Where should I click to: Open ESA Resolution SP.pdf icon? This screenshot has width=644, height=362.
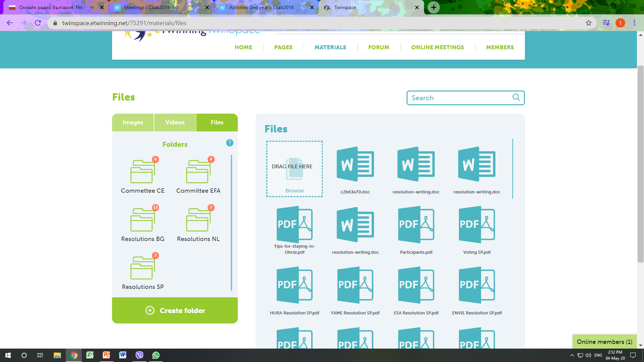tap(416, 285)
